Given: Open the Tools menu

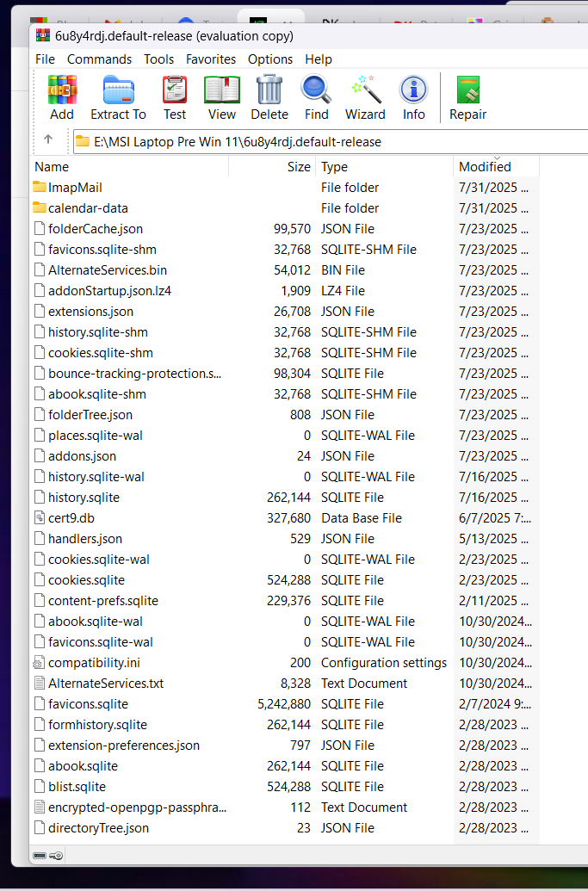Looking at the screenshot, I should pyautogui.click(x=158, y=59).
